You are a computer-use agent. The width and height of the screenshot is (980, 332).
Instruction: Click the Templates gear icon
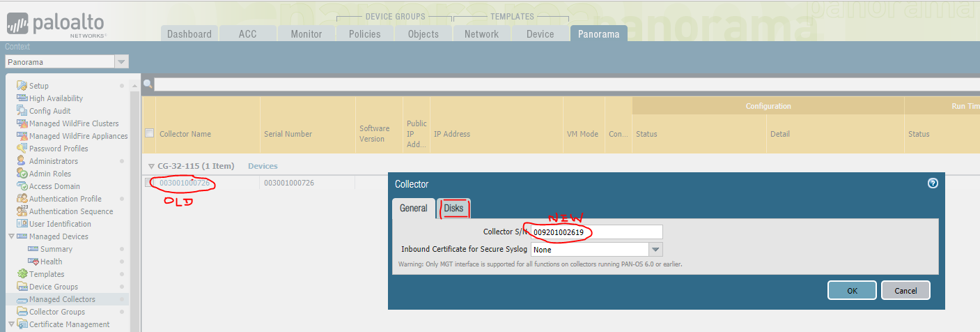[22, 274]
